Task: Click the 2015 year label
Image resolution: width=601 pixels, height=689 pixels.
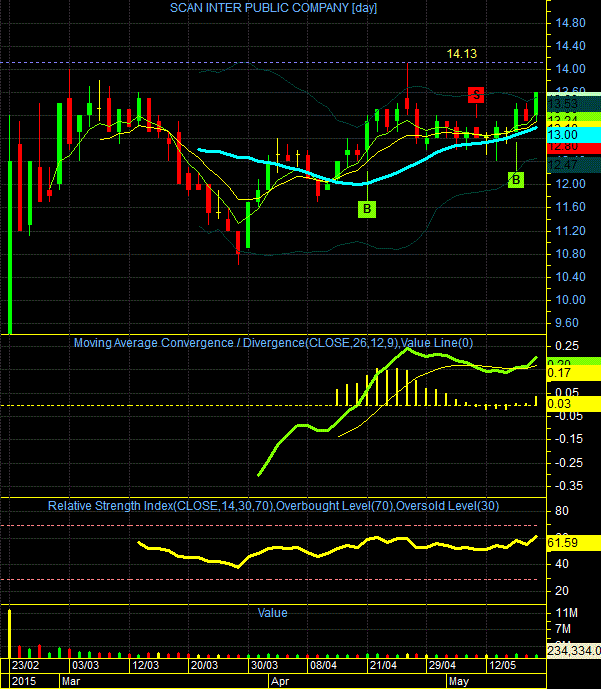Action: (24, 682)
